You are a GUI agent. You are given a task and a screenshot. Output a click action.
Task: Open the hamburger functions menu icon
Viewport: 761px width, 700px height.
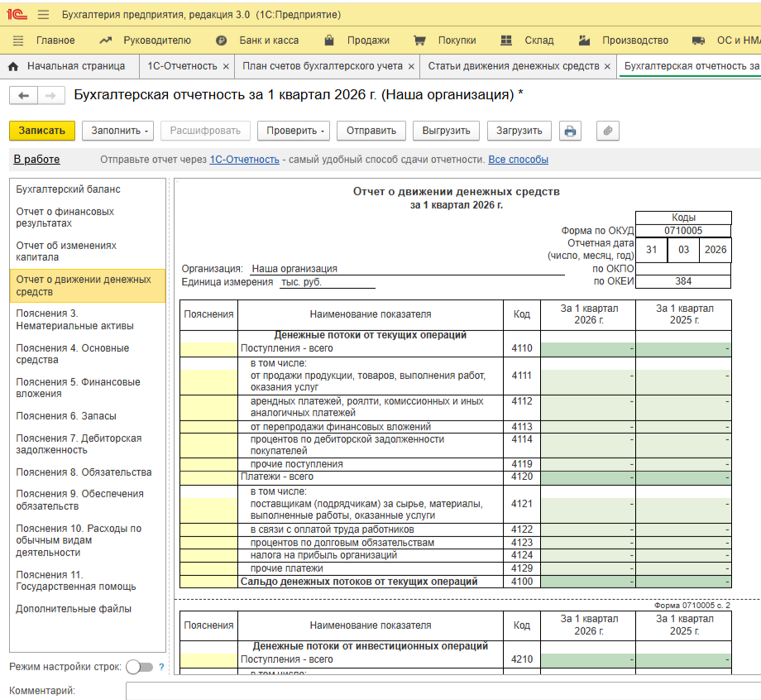(x=43, y=15)
